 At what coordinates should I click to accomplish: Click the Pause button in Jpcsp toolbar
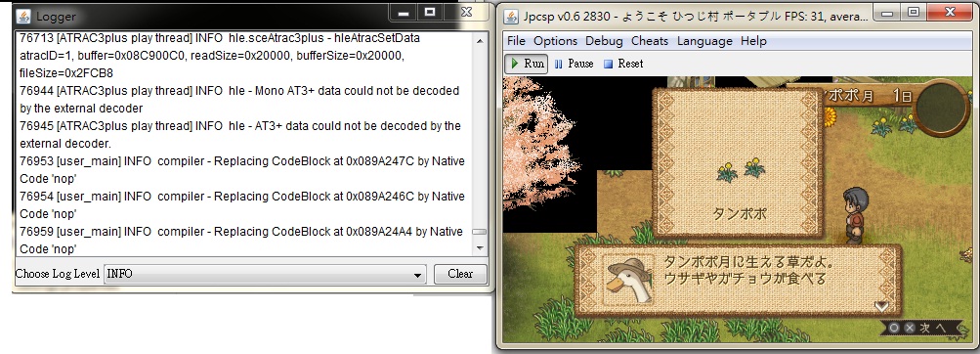click(x=574, y=64)
